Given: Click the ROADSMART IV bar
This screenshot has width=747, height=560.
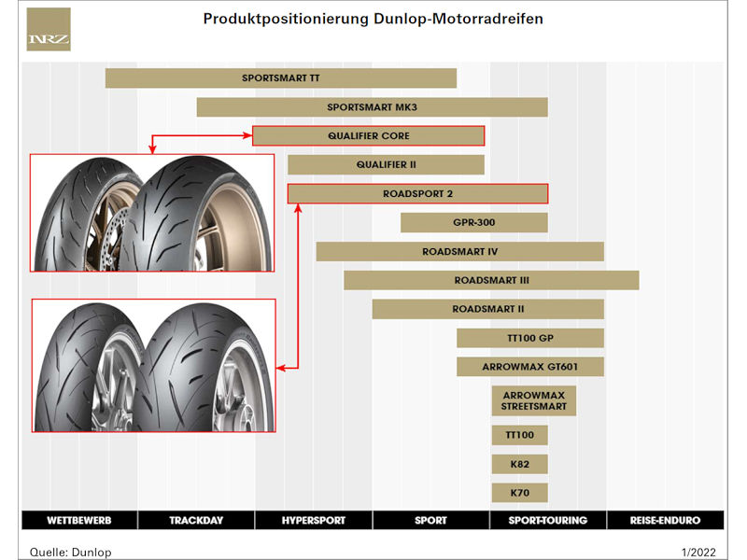Looking at the screenshot, I should (459, 251).
